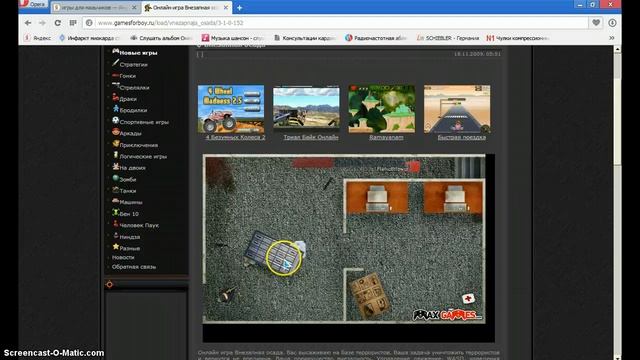Screen dimensions: 640x360
Task: Click blue figure icon next to Бродилки
Action: coord(116,109)
